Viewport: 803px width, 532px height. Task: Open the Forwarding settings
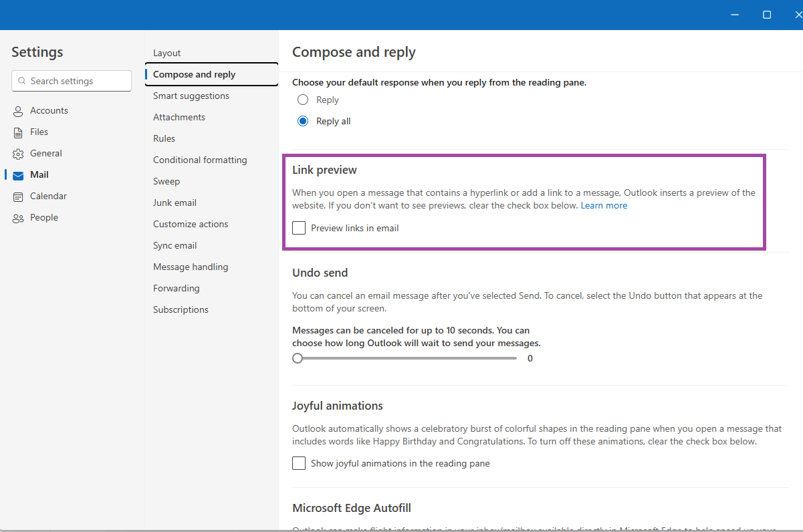[176, 288]
